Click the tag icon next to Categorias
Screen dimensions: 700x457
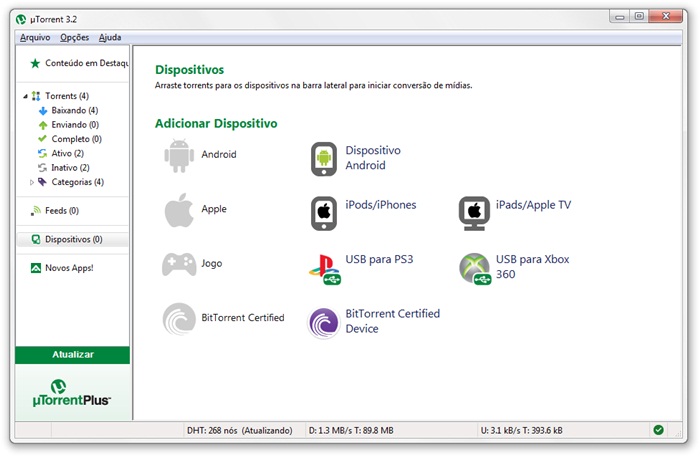[x=42, y=182]
